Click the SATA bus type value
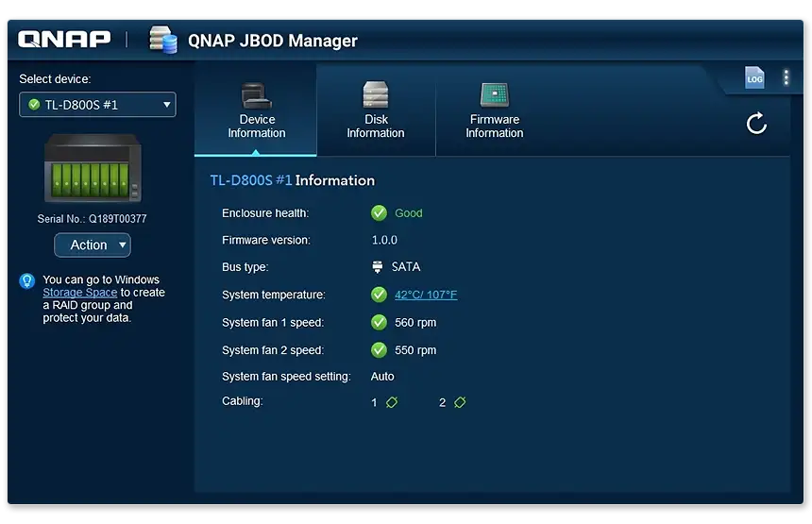Image resolution: width=812 pixels, height=524 pixels. click(406, 266)
